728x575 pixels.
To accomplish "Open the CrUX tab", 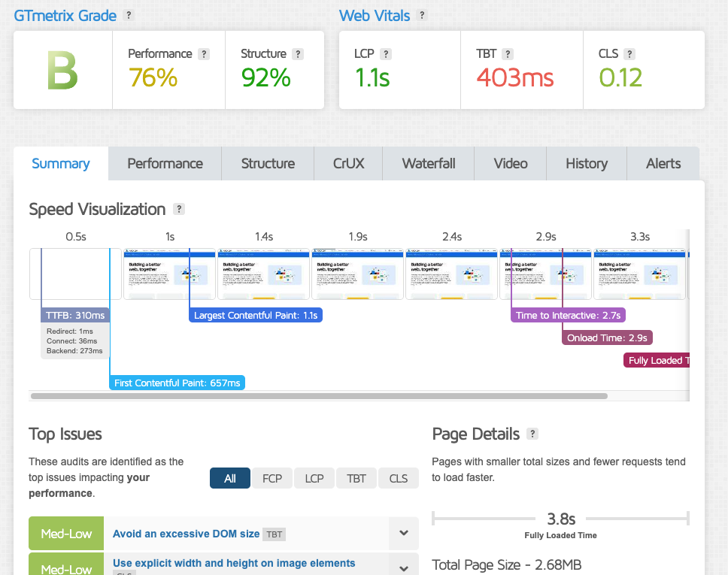I will tap(347, 163).
